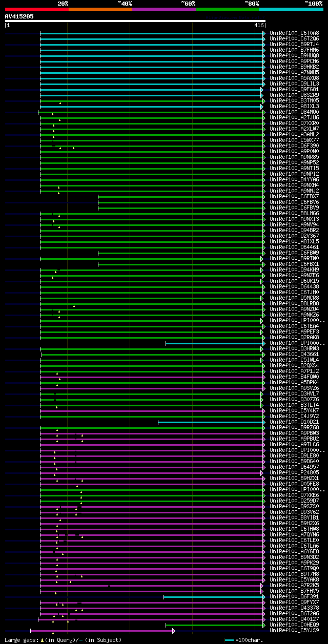Select hit label UniRef100_B9RTW0

(294, 259)
